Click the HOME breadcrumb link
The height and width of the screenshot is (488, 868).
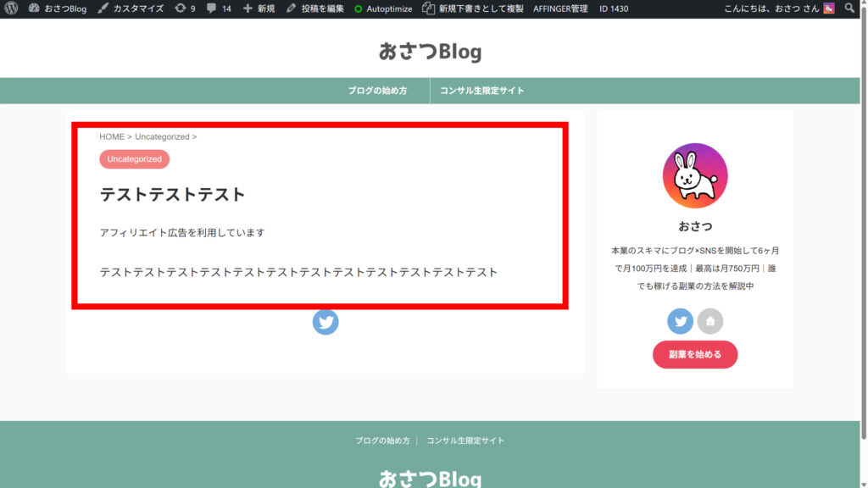pos(112,136)
